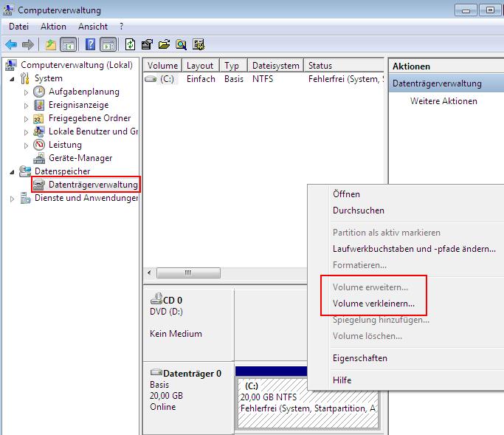Click the Dateisystem column header
Screen dimensions: 504x435
[275, 66]
